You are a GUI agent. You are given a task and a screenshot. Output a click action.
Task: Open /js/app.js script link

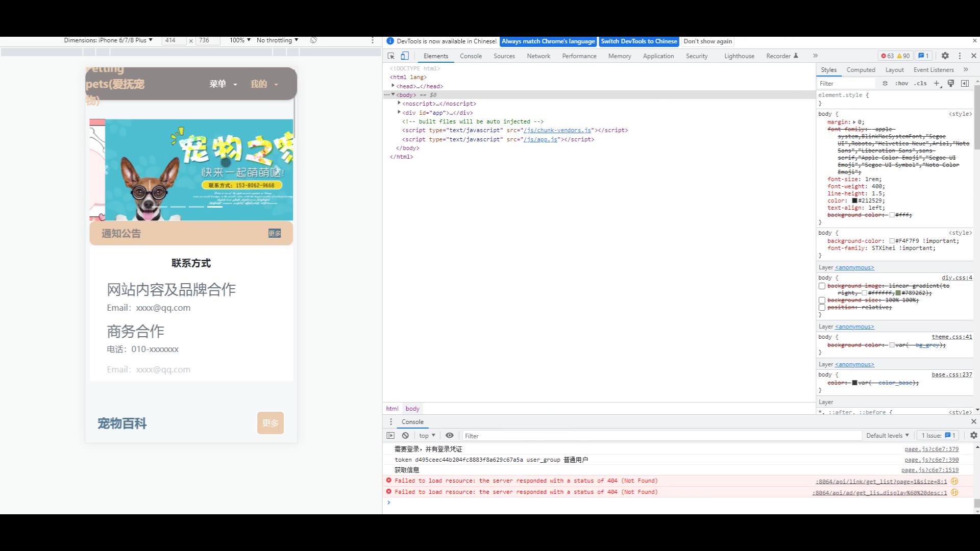click(541, 139)
